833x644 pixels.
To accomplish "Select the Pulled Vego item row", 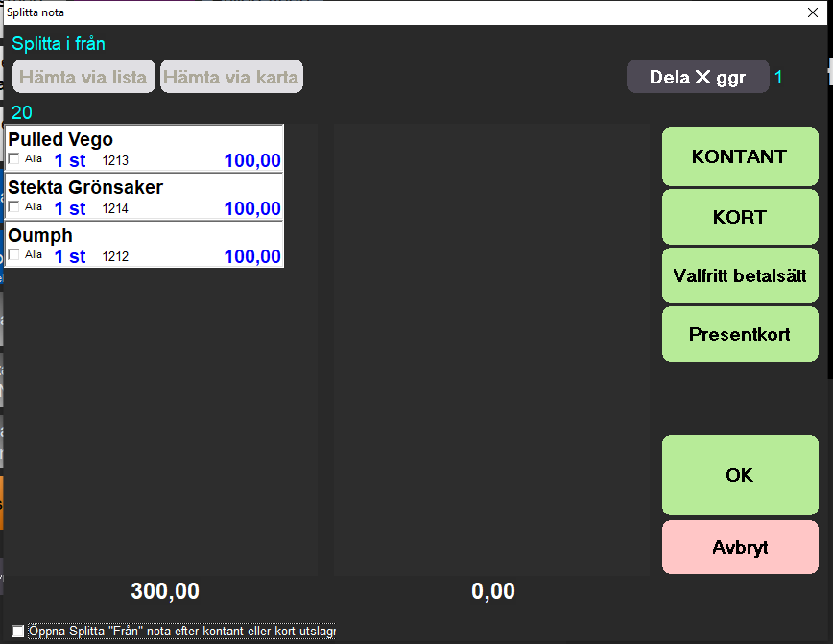I will (144, 140).
